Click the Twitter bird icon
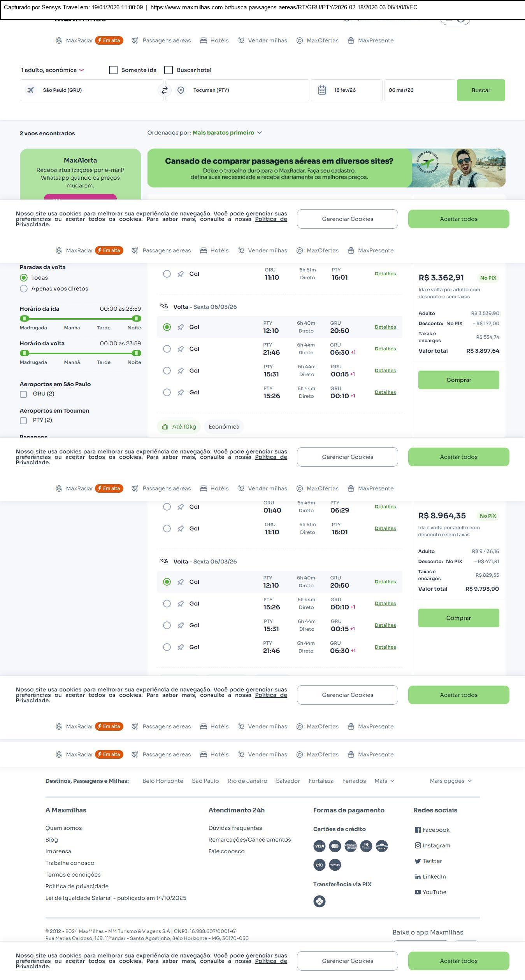This screenshot has width=525, height=980. click(x=418, y=861)
